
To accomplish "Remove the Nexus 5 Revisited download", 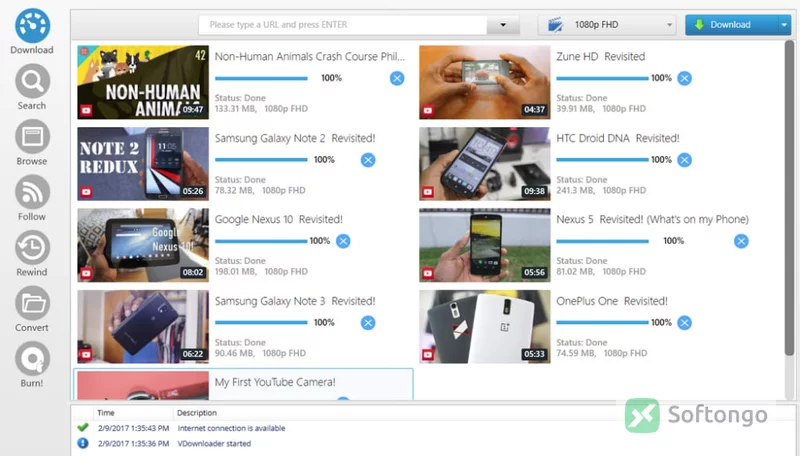I will pyautogui.click(x=741, y=241).
